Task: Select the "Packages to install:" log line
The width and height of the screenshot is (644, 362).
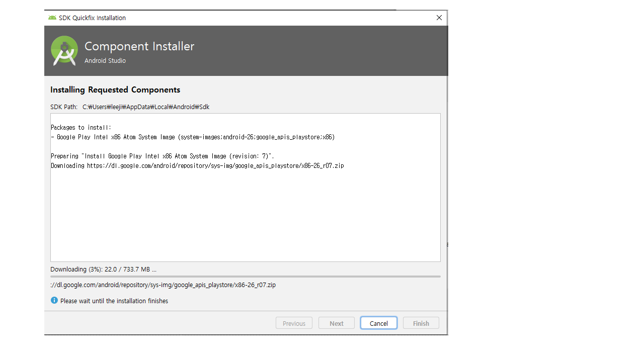Action: pos(81,128)
